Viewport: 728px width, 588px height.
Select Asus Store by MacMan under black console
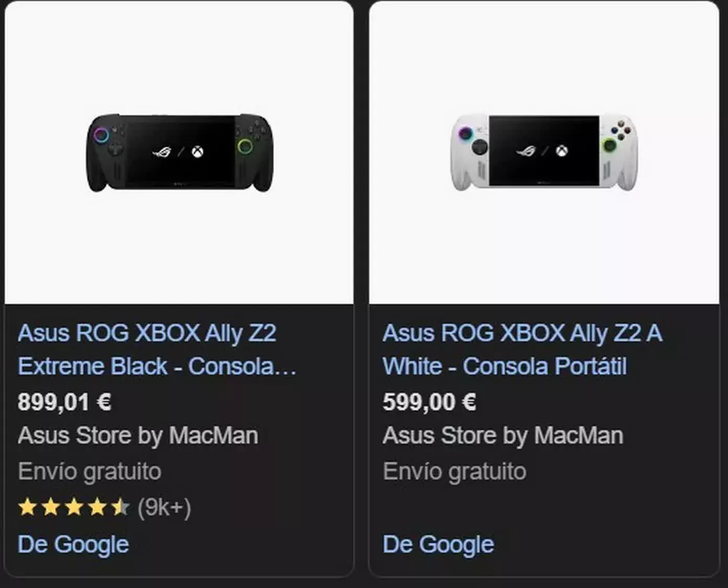[x=138, y=436]
